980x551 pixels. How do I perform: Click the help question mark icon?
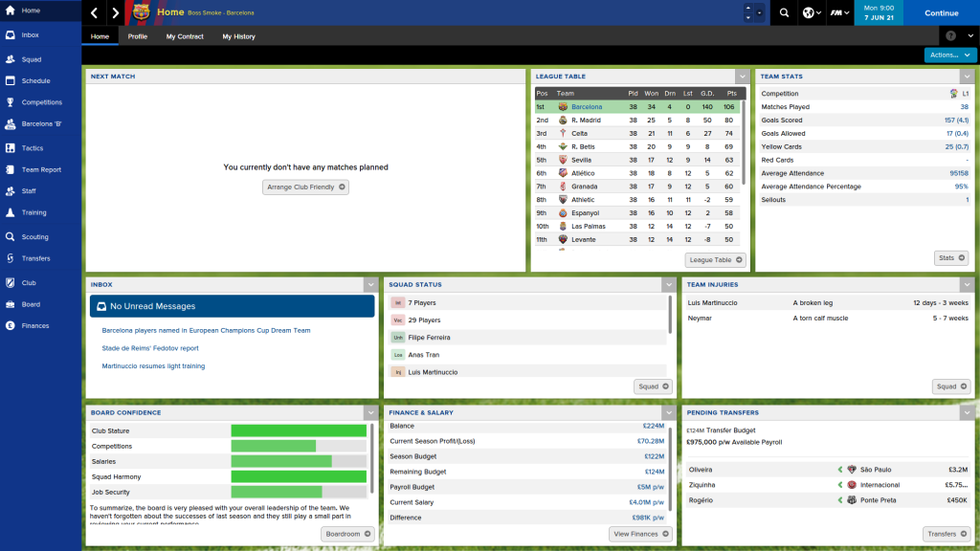[950, 36]
